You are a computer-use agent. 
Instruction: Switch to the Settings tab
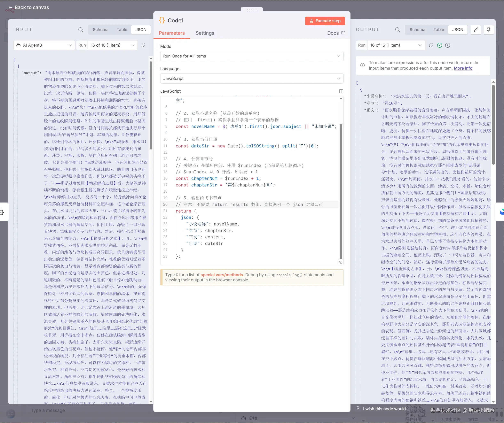[205, 33]
